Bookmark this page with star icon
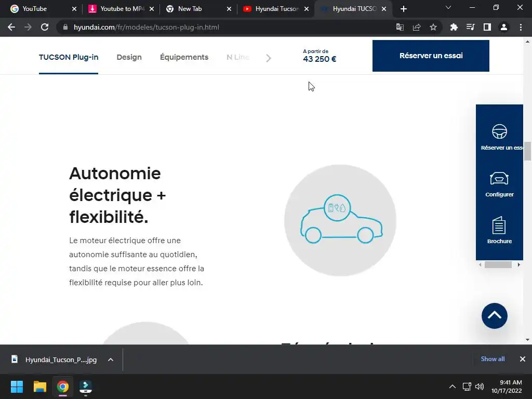 pos(433,27)
